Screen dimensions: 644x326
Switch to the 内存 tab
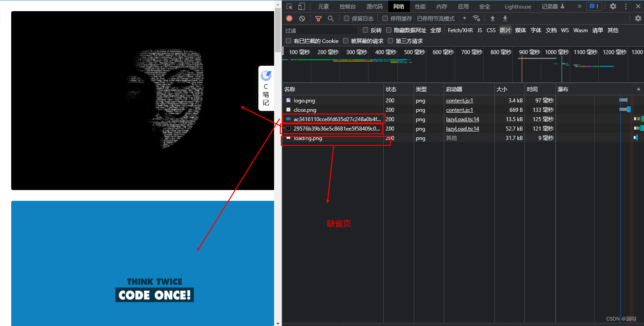coord(442,6)
